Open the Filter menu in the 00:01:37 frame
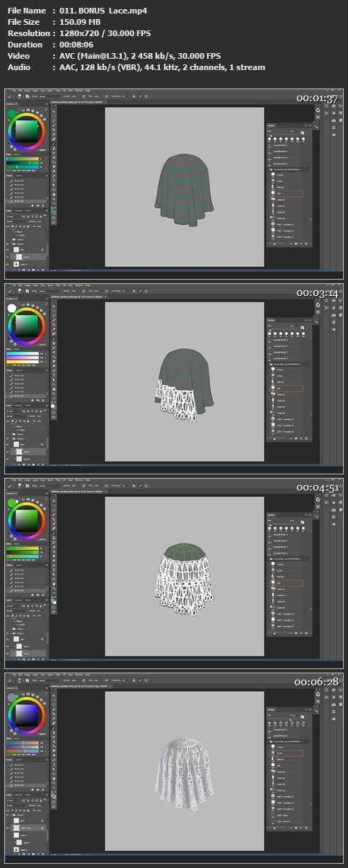This screenshot has width=348, height=868. pyautogui.click(x=58, y=91)
